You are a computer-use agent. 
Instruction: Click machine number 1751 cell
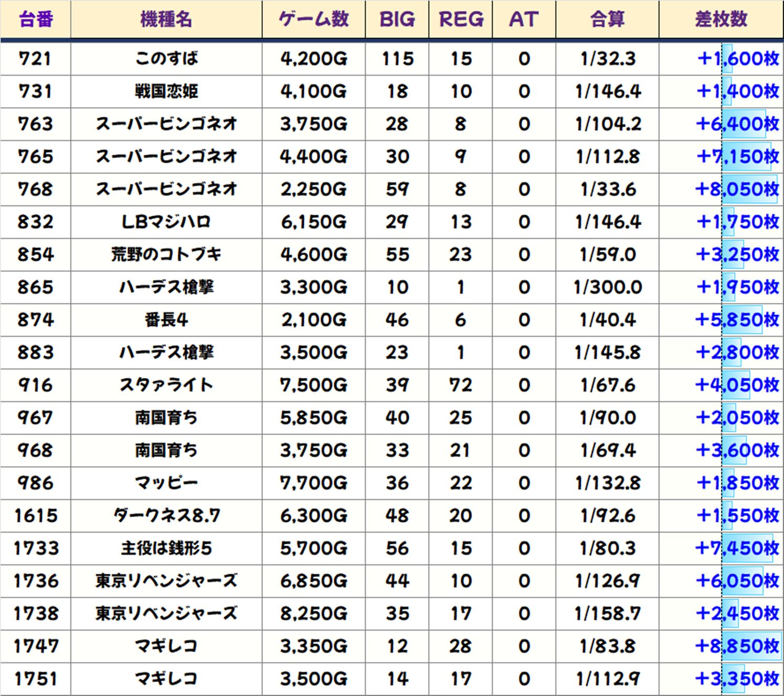point(36,679)
